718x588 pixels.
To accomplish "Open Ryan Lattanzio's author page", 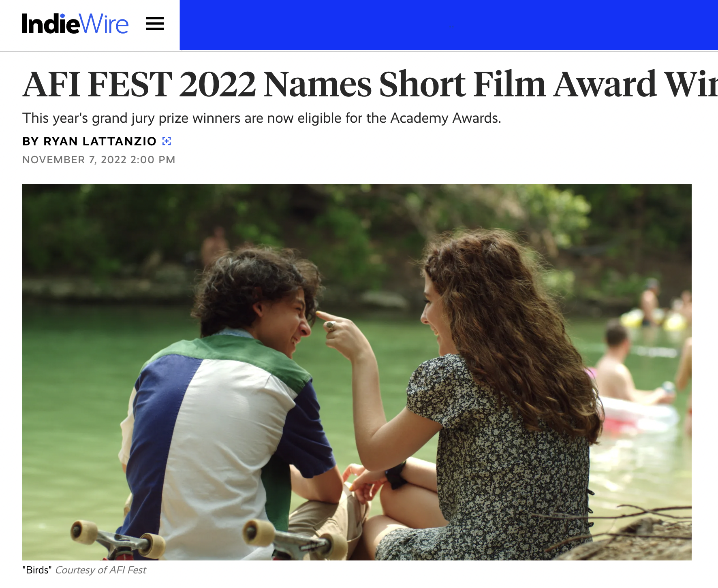I will [x=100, y=141].
